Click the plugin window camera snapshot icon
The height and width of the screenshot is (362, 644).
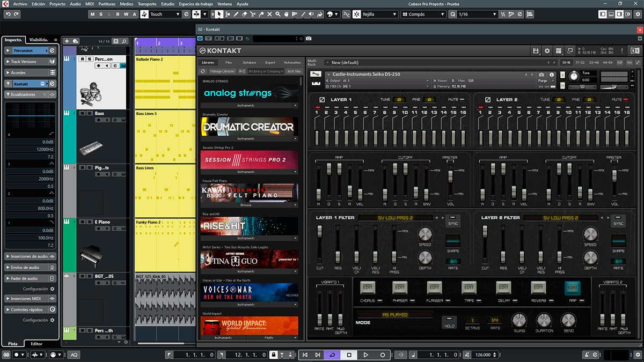click(309, 39)
